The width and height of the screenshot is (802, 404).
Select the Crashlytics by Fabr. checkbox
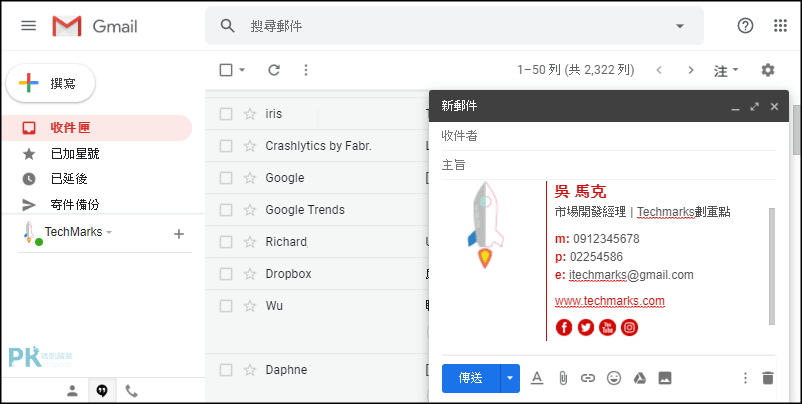tap(226, 146)
